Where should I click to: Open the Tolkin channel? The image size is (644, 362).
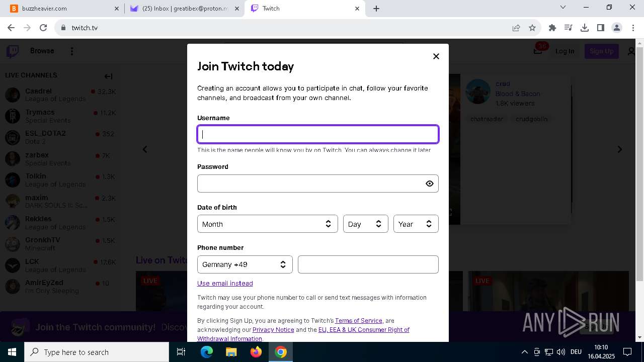tap(60, 180)
